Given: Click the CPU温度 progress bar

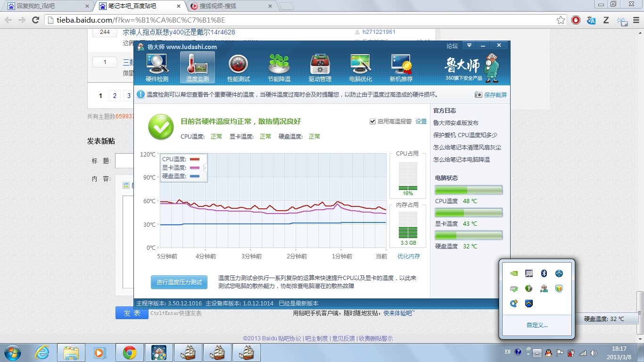Looking at the screenshot, I should (x=469, y=190).
